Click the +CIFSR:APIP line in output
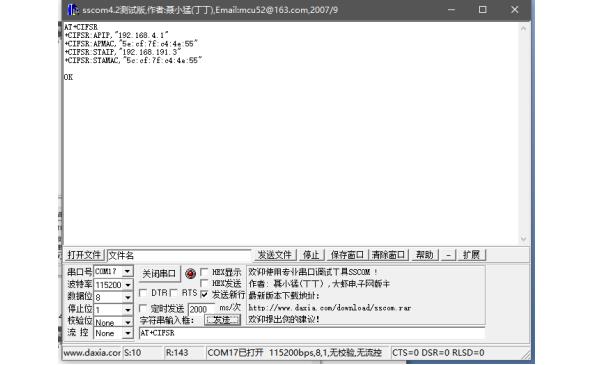 tap(116, 35)
